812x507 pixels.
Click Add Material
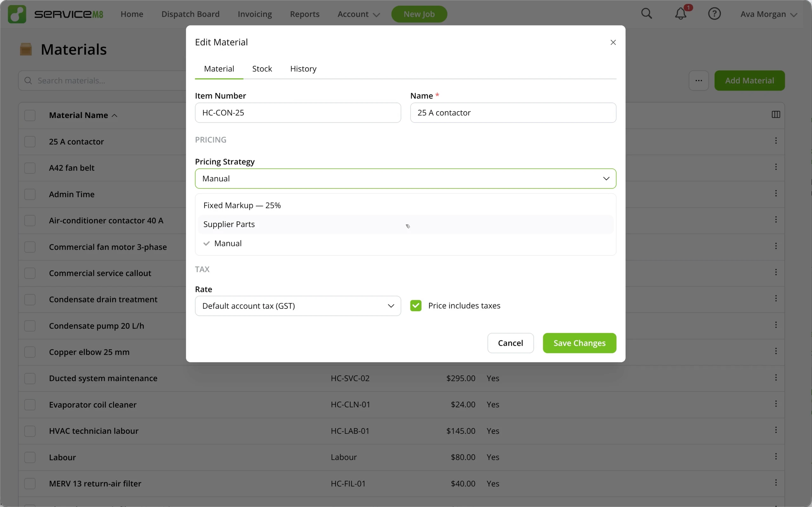[x=749, y=81]
